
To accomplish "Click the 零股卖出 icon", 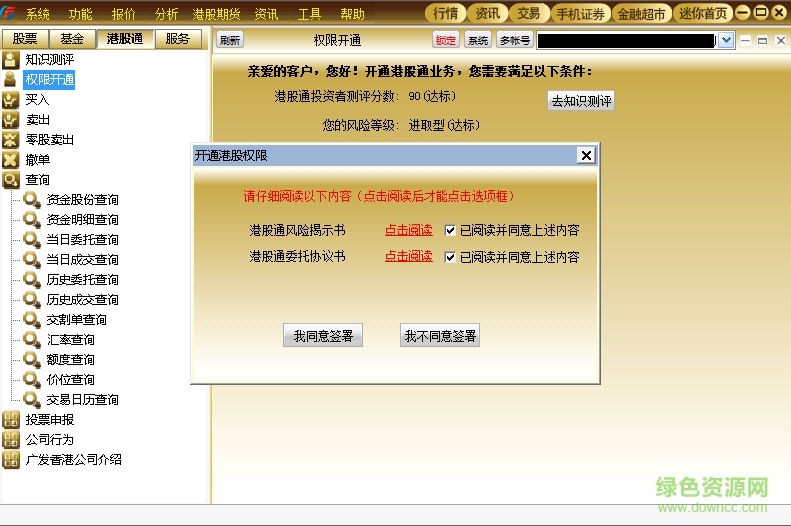I will [10, 140].
